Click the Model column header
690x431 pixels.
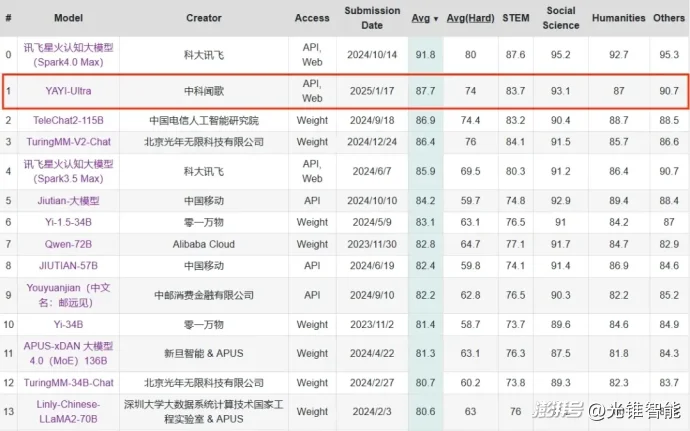[69, 18]
